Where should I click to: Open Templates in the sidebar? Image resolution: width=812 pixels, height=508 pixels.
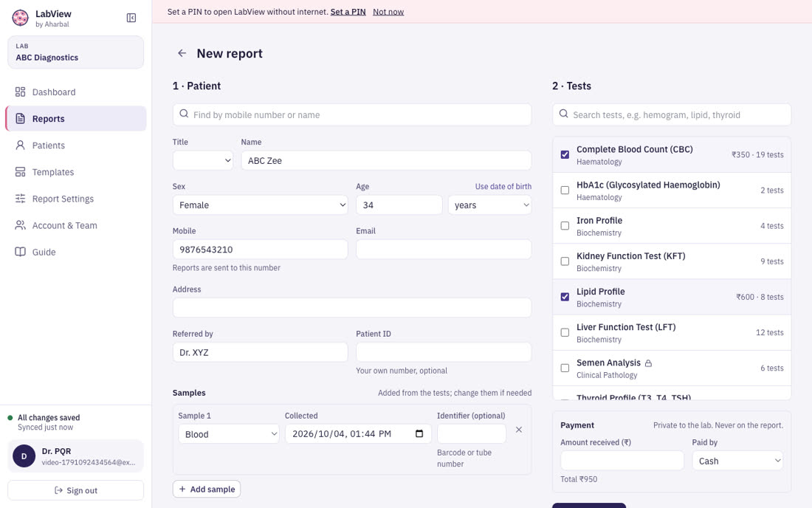tap(76, 172)
